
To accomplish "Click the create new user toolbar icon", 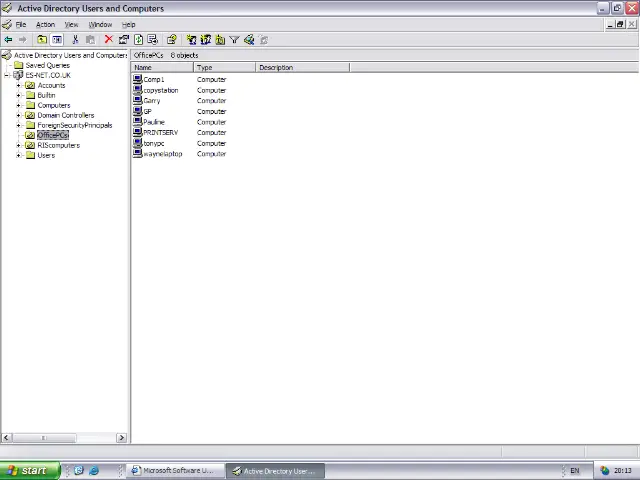I will click(x=191, y=40).
